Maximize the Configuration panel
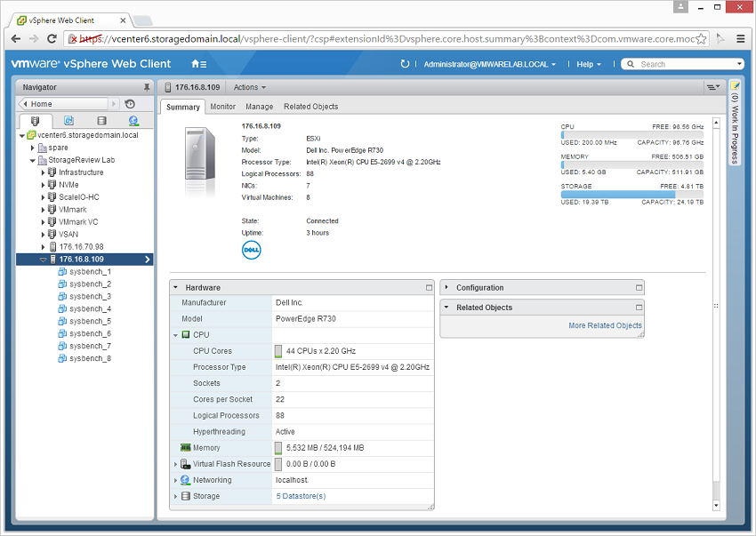Image resolution: width=756 pixels, height=536 pixels. tap(639, 288)
